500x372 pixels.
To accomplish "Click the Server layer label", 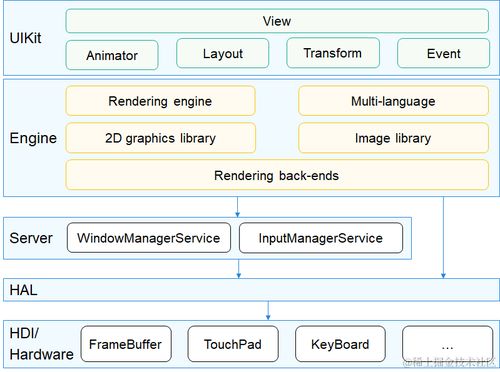I will 31,238.
